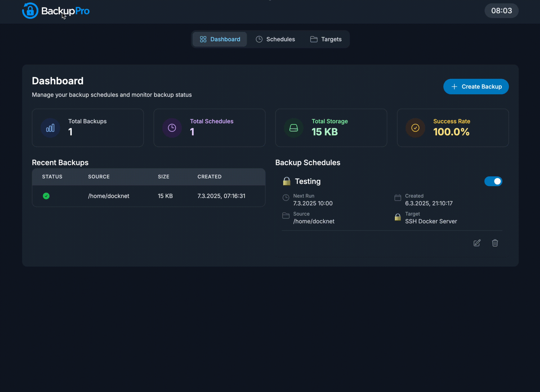Click the CREATED column header
The height and width of the screenshot is (392, 540).
coord(209,177)
